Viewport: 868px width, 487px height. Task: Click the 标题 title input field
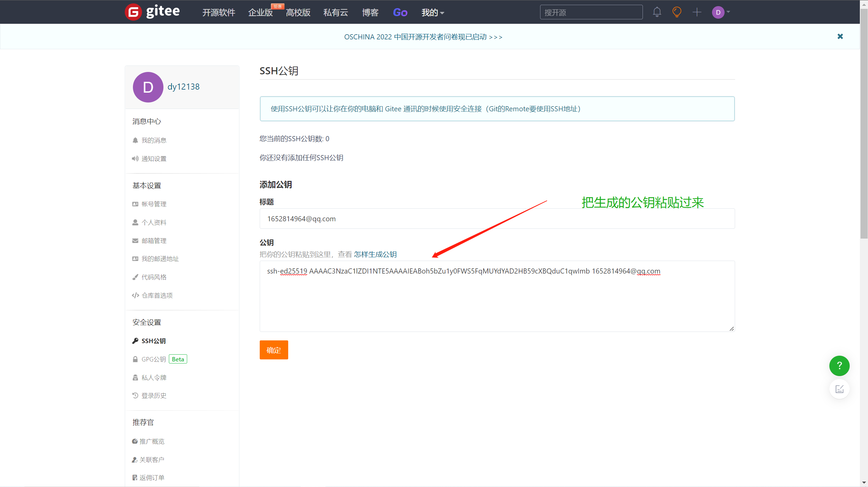497,219
